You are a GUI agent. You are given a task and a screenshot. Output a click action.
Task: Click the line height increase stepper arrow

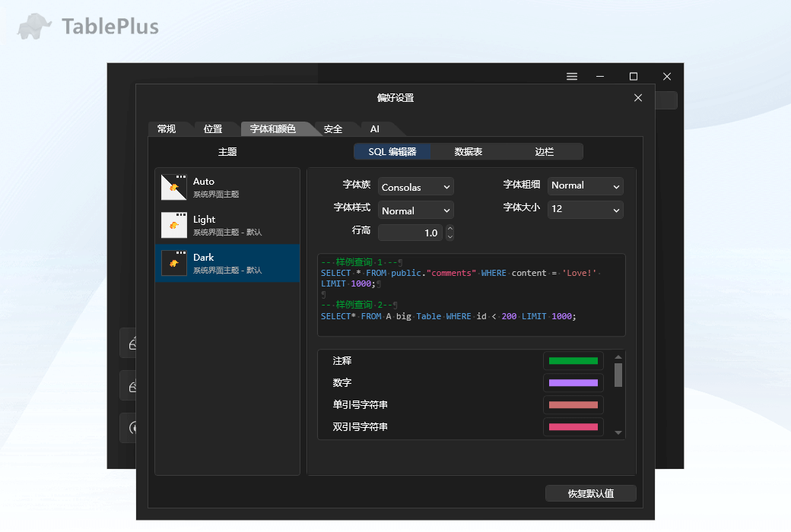point(449,229)
